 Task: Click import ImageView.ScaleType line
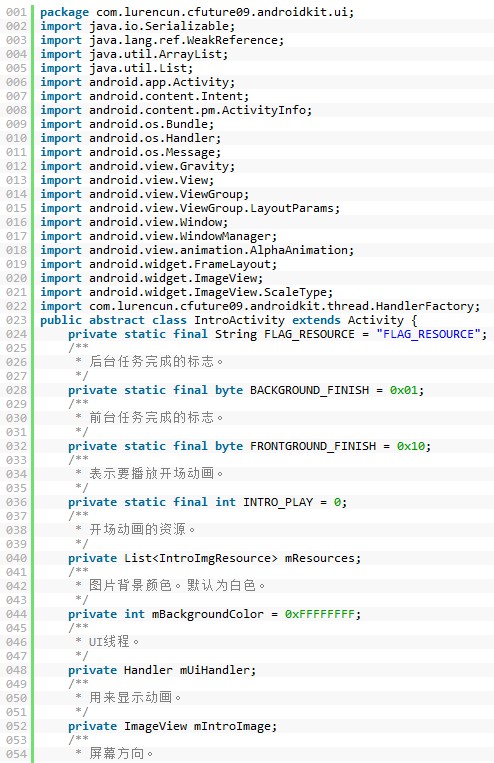pyautogui.click(x=186, y=292)
